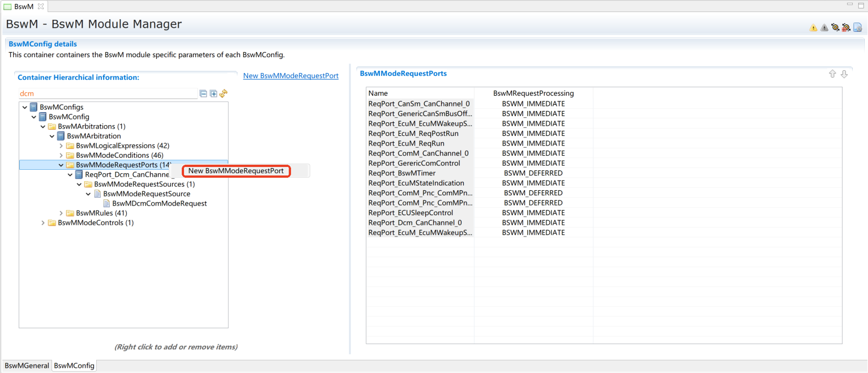
Task: Click the New BswMModeRequestPort hyperlink
Action: (x=290, y=76)
